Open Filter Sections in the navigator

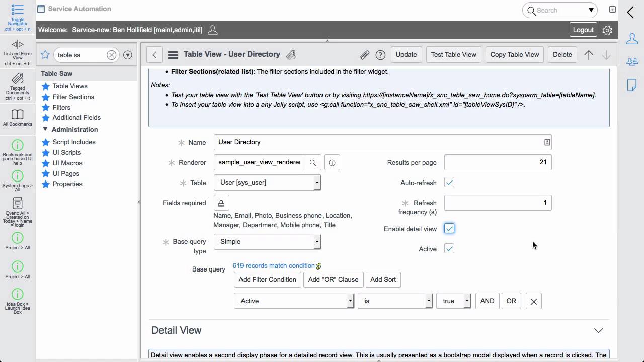(x=73, y=97)
